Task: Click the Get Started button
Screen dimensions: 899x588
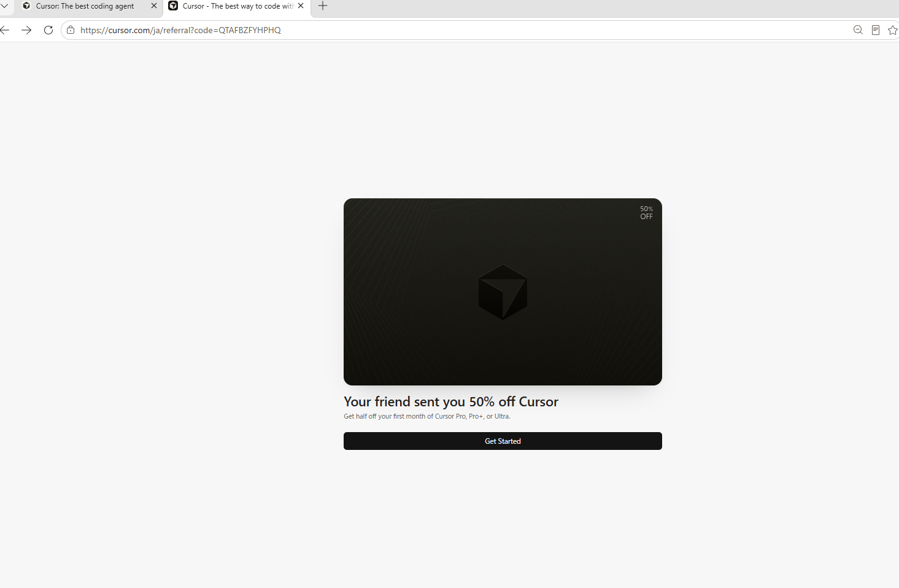Action: coord(503,441)
